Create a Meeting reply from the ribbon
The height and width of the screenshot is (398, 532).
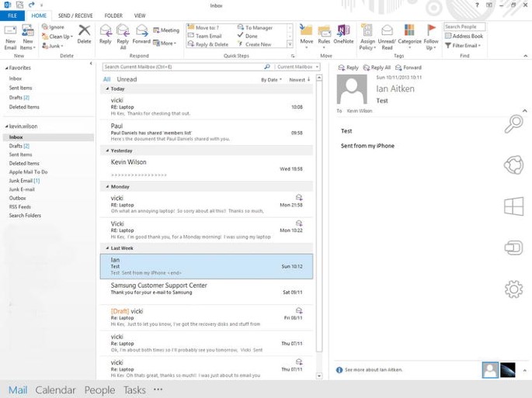pyautogui.click(x=166, y=30)
